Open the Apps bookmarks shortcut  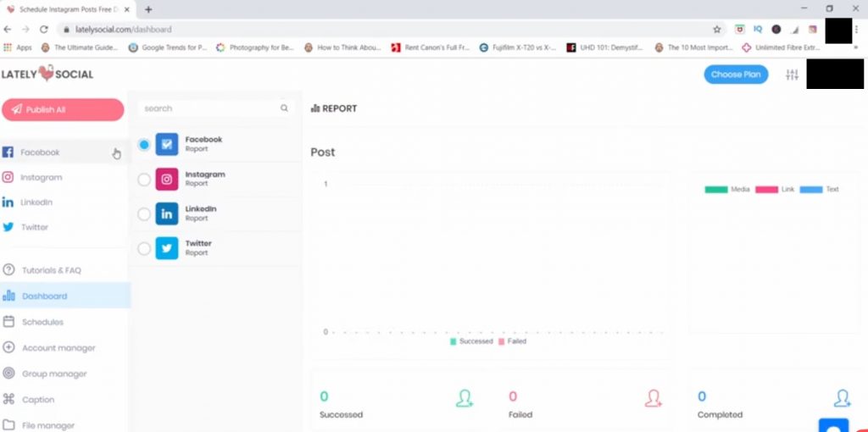click(18, 47)
